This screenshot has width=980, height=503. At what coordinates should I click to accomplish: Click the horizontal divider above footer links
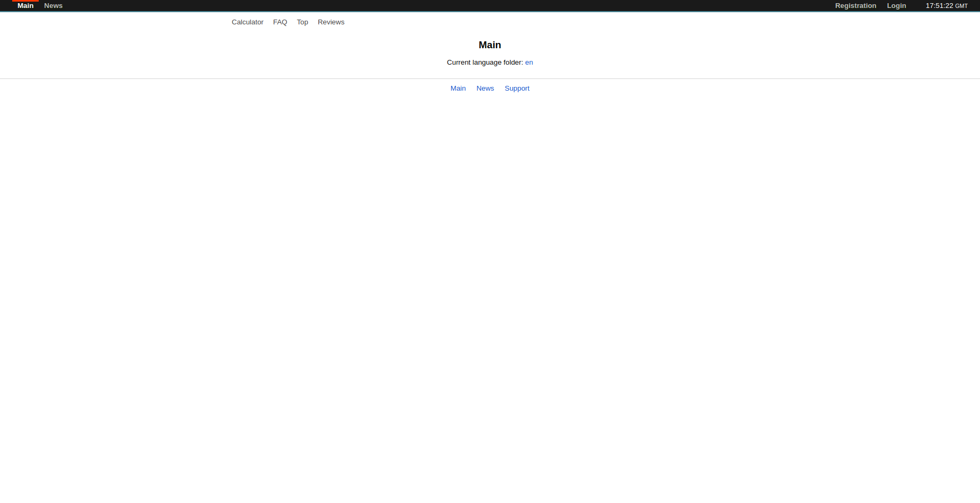[x=490, y=78]
